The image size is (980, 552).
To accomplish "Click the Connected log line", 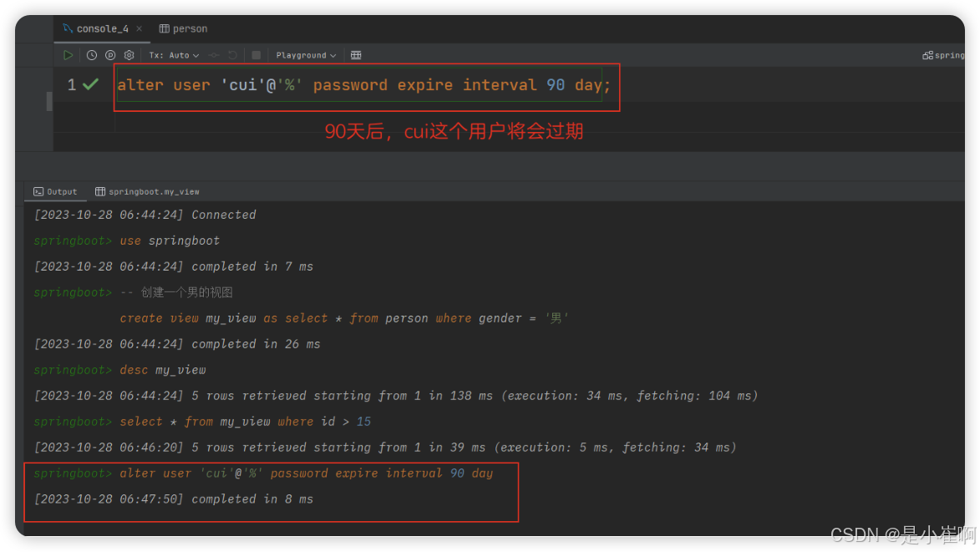I will click(x=145, y=215).
